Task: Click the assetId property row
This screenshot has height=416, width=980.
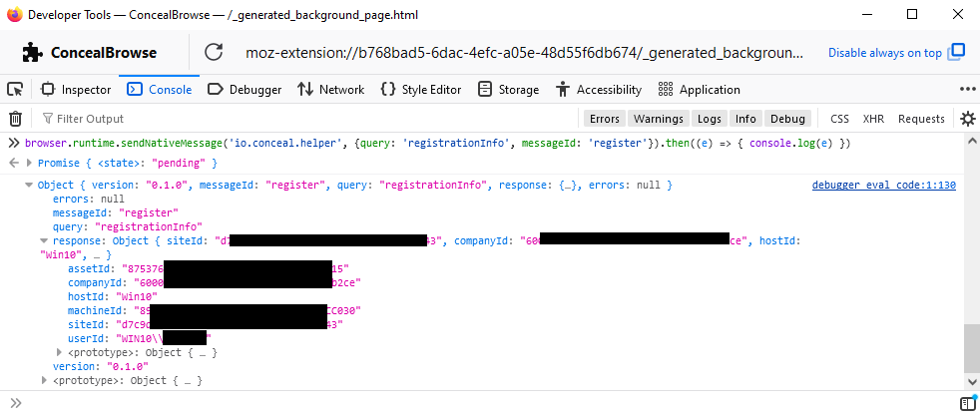Action: (x=209, y=269)
